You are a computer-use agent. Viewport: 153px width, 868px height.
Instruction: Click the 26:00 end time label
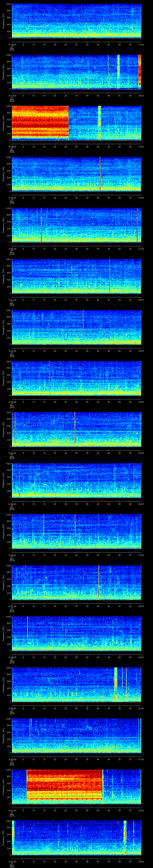141,504
